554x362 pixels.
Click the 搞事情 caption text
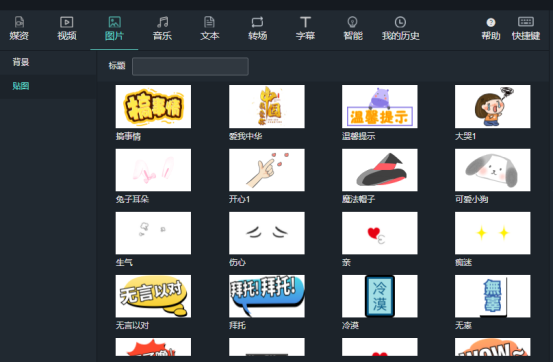128,136
